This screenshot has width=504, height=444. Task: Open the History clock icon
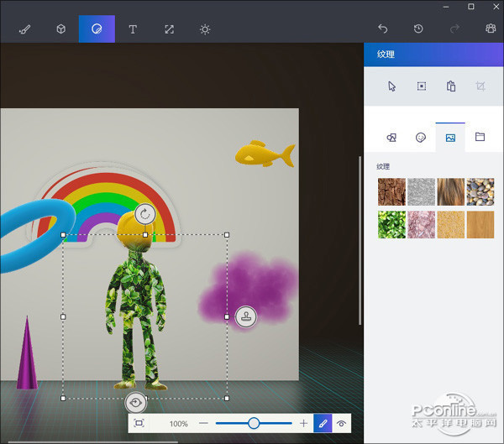click(x=418, y=29)
